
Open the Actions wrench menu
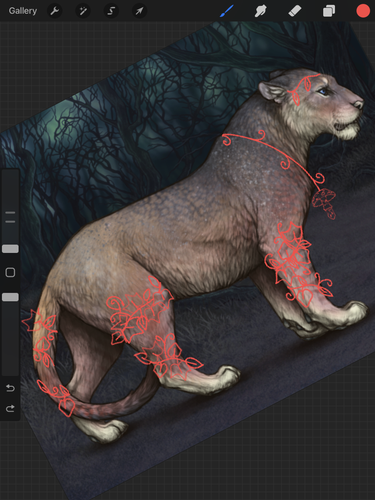(x=55, y=11)
